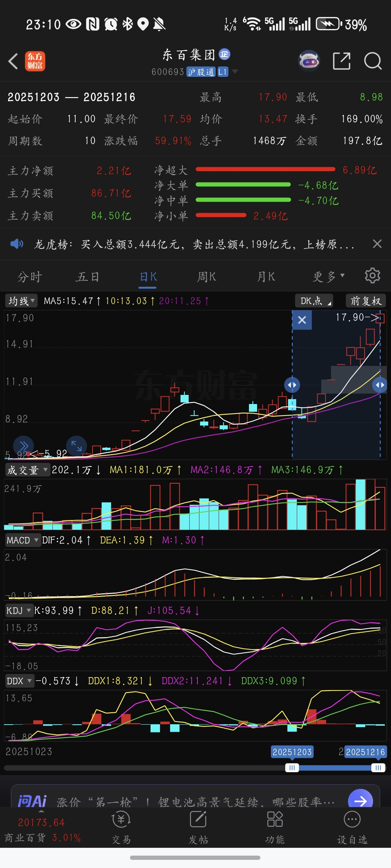Tap the bottom slider start handle 20251203
The height and width of the screenshot is (868, 391).
point(292,768)
